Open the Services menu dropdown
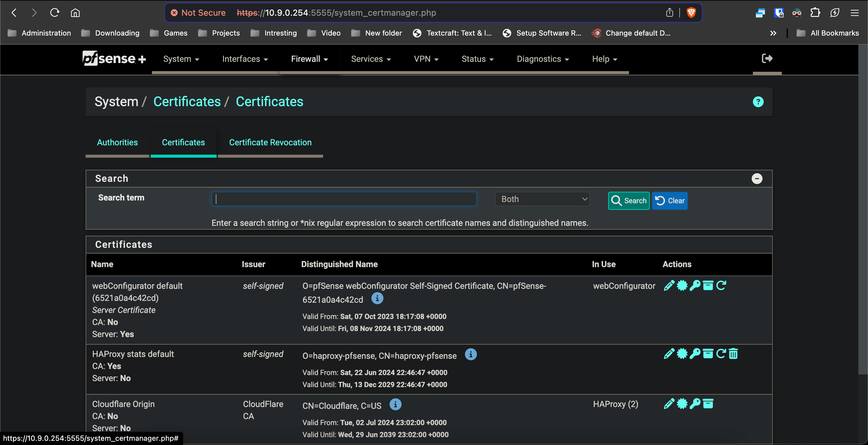Image resolution: width=868 pixels, height=445 pixels. click(371, 59)
